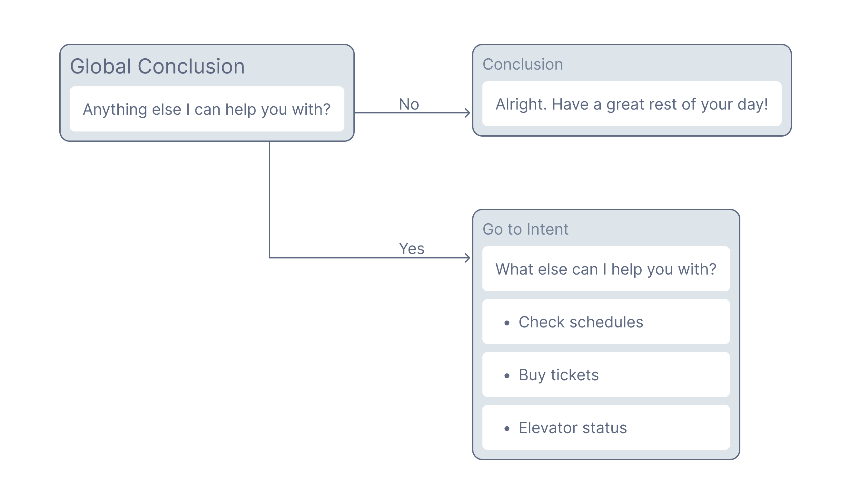Choose the Buy tickets intent option
850x504 pixels.
[x=558, y=375]
